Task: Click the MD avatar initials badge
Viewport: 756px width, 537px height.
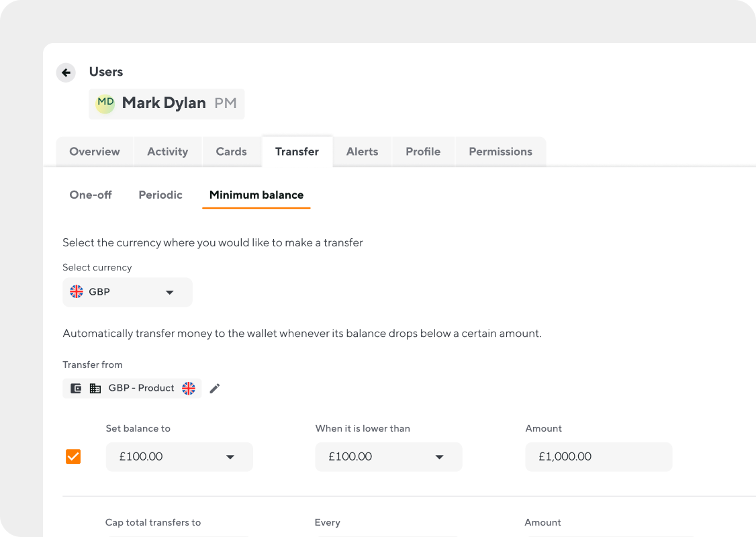Action: [105, 103]
